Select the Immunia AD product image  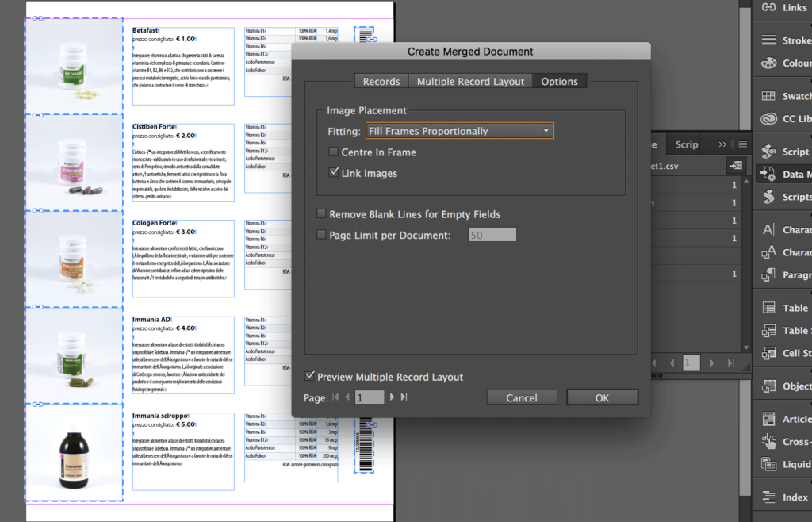[74, 355]
